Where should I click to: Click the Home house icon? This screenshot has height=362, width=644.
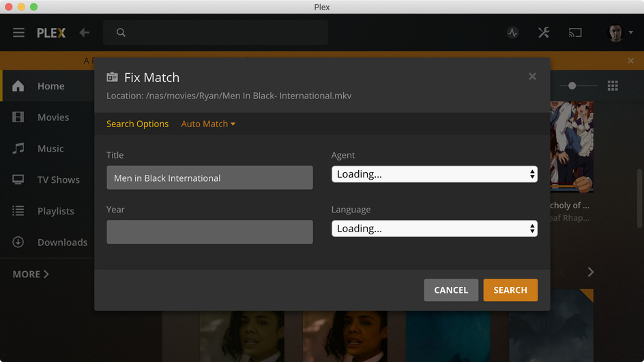tap(18, 86)
